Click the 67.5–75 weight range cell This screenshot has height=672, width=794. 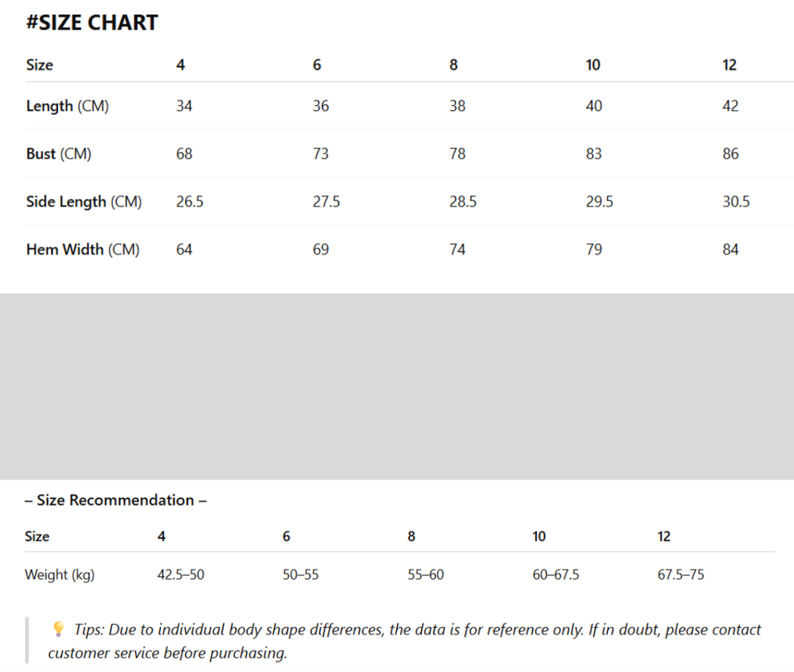681,575
